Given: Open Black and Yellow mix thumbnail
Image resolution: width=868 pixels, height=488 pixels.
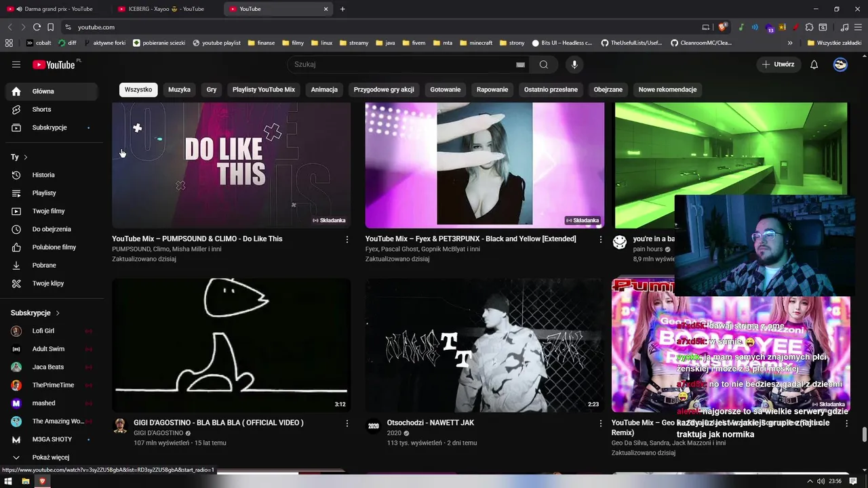Looking at the screenshot, I should (484, 165).
